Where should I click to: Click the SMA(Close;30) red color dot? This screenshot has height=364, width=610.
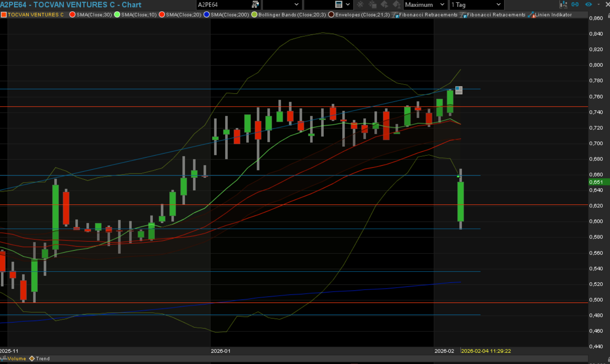pos(72,14)
